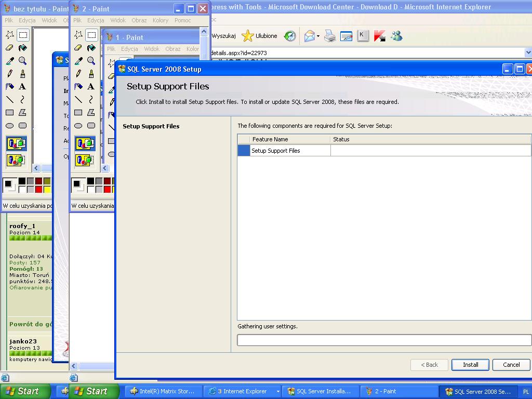The image size is (532, 399).
Task: Select the Setup Support Files table row
Action: [384, 151]
